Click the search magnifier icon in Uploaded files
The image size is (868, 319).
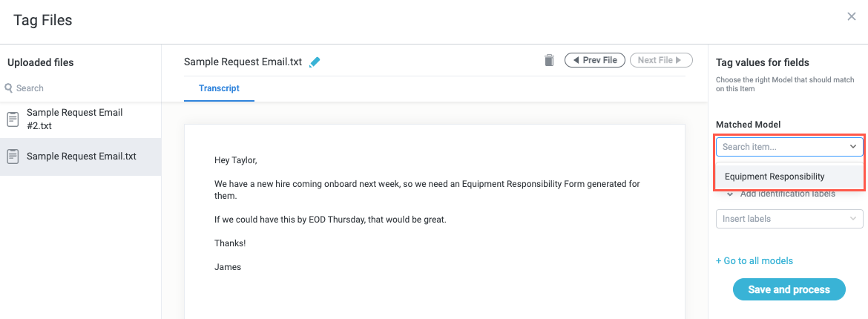[9, 88]
